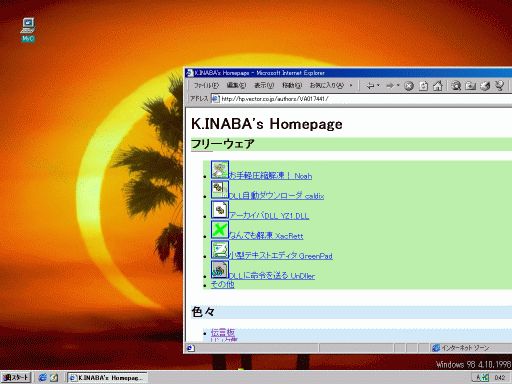Go to the Home page icon

[438, 86]
